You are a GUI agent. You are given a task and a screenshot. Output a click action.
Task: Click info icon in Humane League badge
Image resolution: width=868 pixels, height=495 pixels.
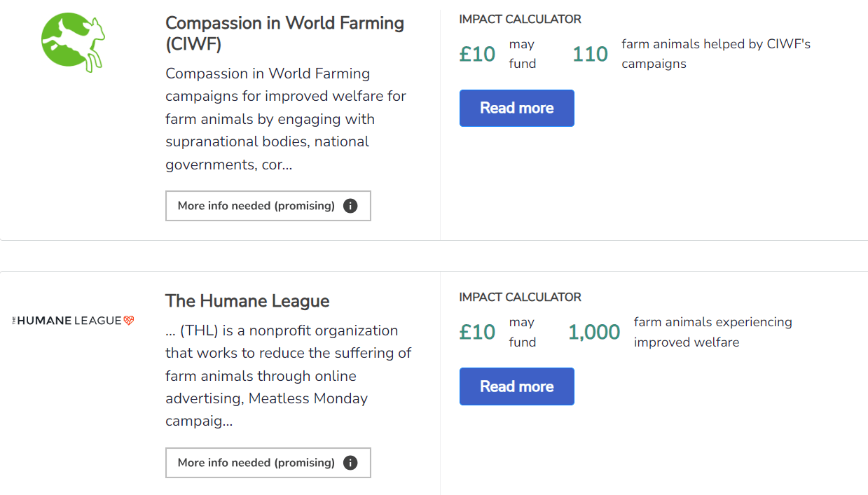(350, 463)
